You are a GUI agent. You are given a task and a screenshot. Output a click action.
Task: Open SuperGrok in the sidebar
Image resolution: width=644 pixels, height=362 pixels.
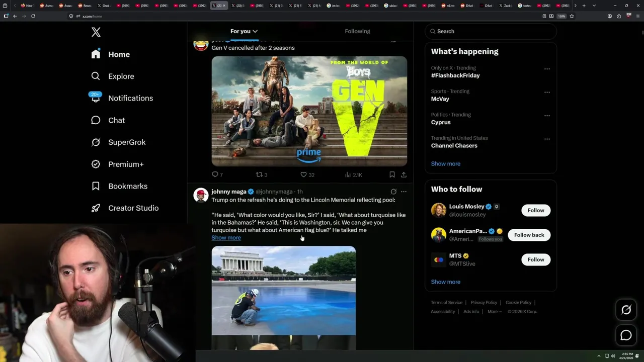118,142
